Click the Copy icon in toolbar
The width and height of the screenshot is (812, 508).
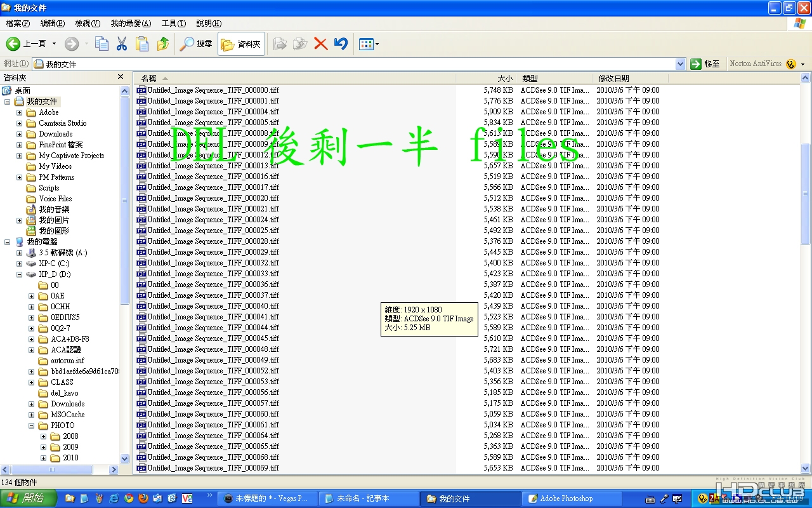(101, 44)
